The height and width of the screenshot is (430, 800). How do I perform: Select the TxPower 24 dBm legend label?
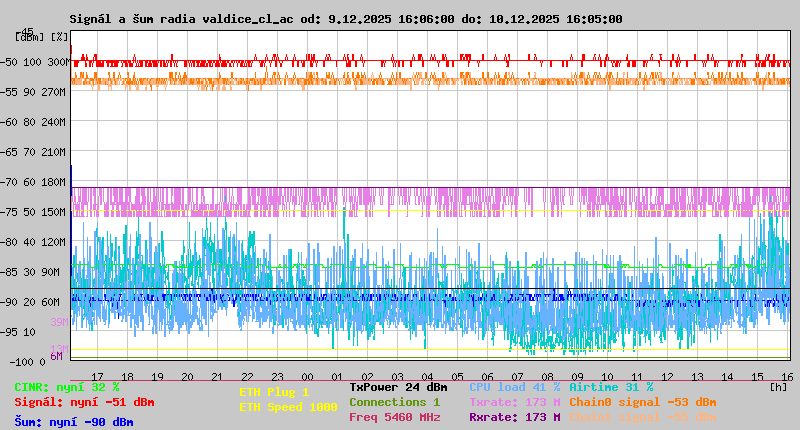398,387
